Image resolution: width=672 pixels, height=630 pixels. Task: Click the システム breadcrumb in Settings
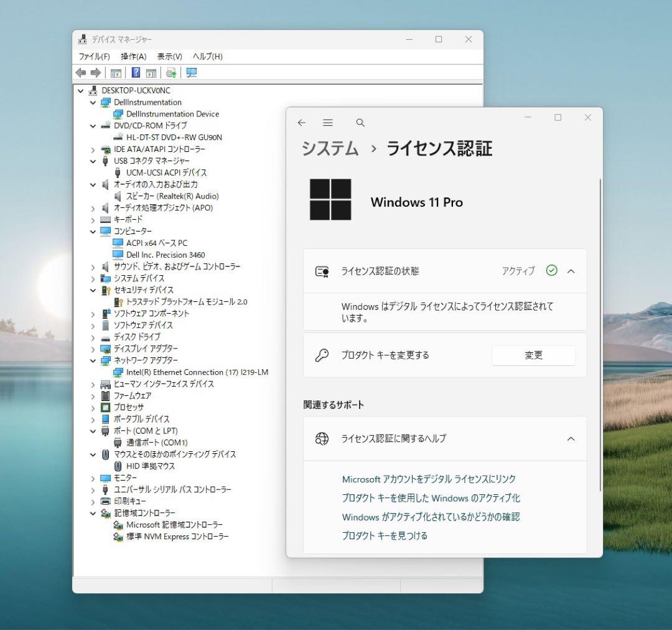pyautogui.click(x=330, y=149)
